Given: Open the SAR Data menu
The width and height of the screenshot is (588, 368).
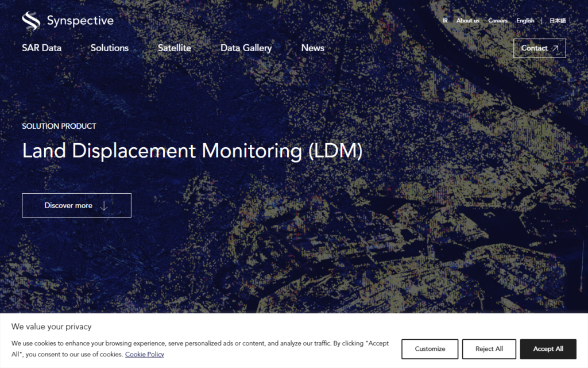Looking at the screenshot, I should tap(41, 48).
